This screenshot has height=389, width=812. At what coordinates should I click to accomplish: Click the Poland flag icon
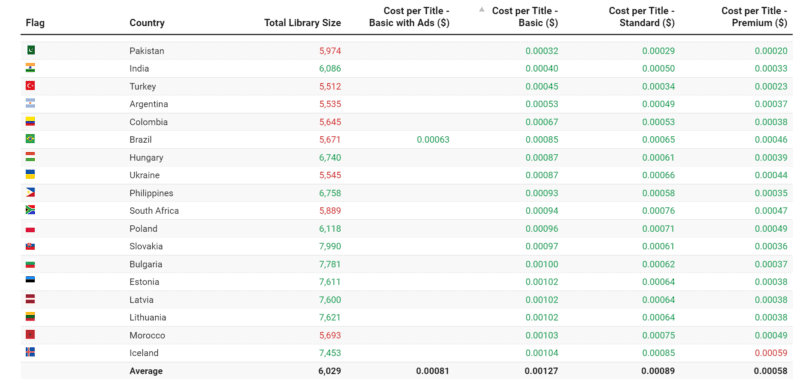pyautogui.click(x=31, y=228)
